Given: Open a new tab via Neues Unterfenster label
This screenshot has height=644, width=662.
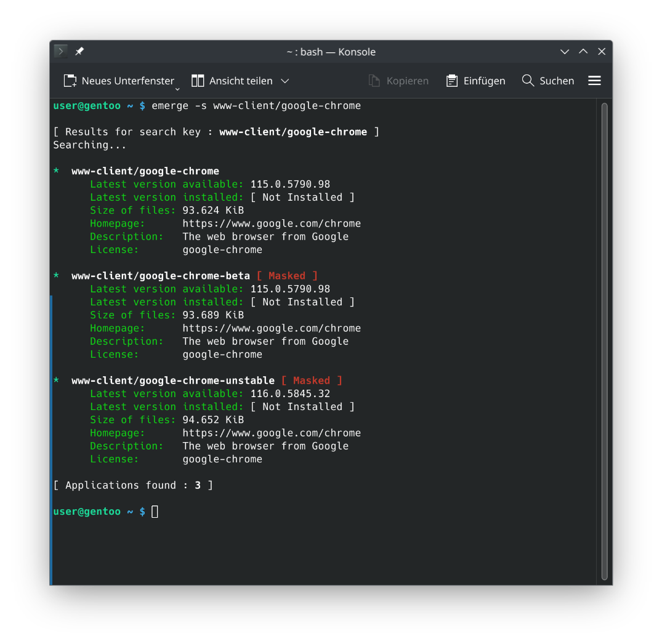Looking at the screenshot, I should (x=128, y=81).
